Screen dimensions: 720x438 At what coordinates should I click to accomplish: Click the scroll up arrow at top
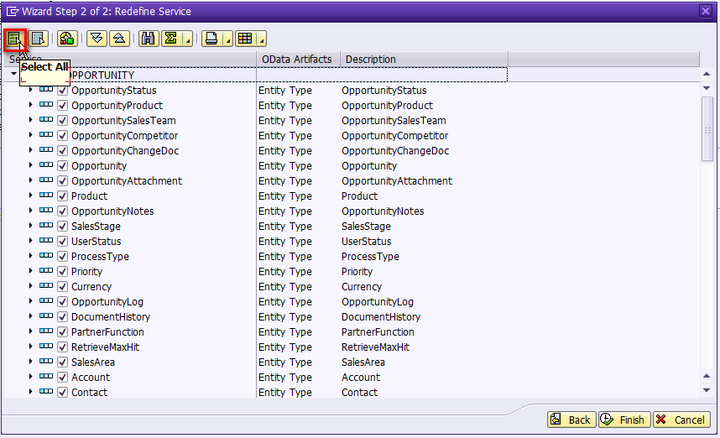click(707, 74)
